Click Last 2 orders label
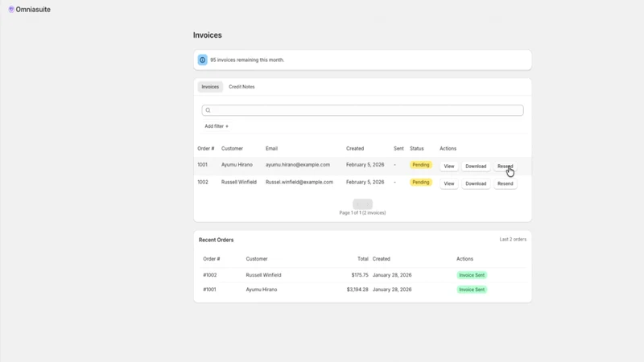The image size is (644, 362). [513, 239]
